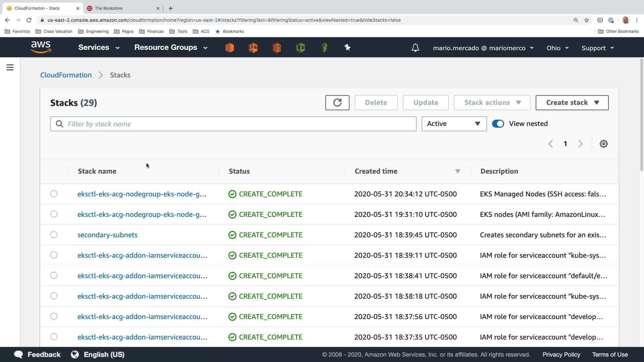
Task: Open the notifications bell icon
Action: tap(415, 48)
